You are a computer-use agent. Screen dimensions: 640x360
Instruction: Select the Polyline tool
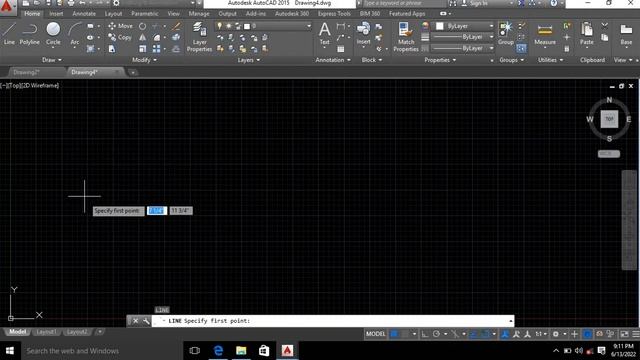pos(29,33)
